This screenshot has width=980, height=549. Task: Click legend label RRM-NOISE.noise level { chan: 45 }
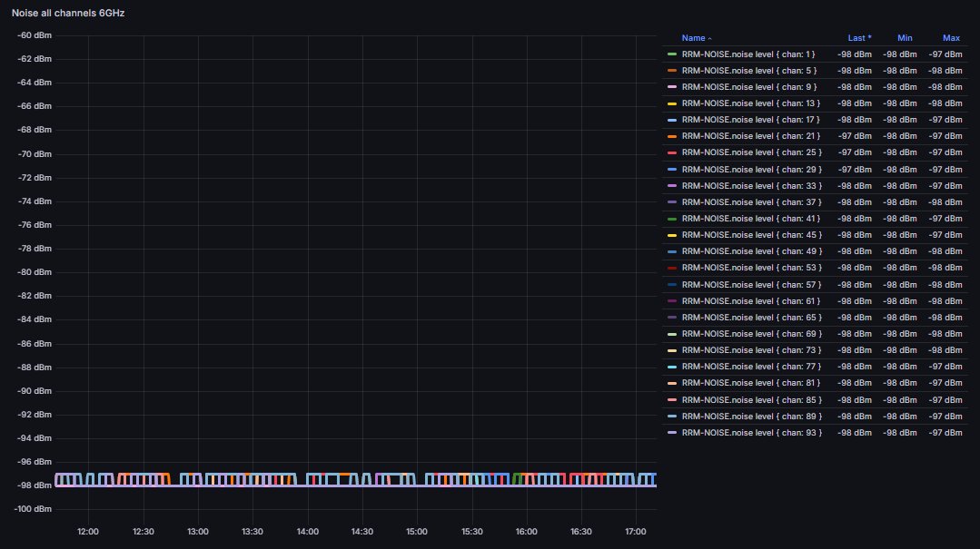tap(751, 235)
